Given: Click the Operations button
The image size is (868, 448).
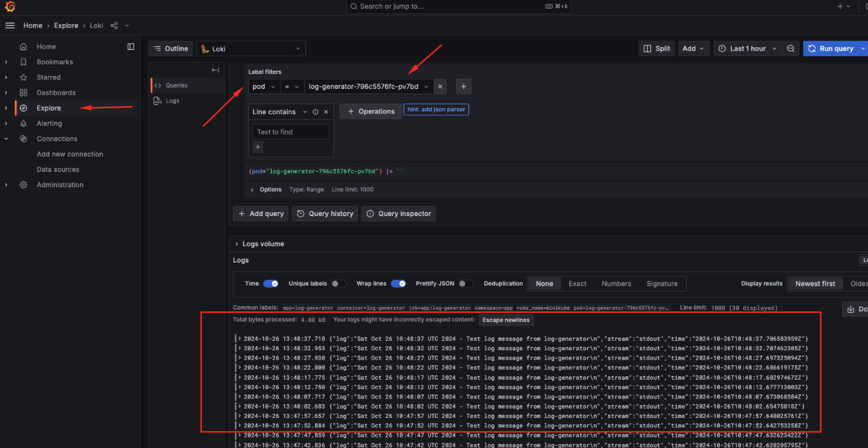Looking at the screenshot, I should pyautogui.click(x=370, y=111).
